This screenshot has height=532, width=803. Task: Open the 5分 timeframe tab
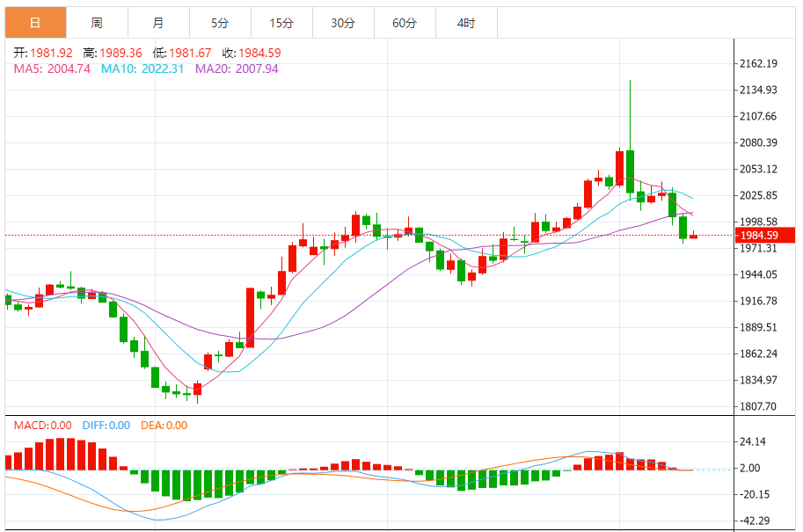click(x=220, y=23)
